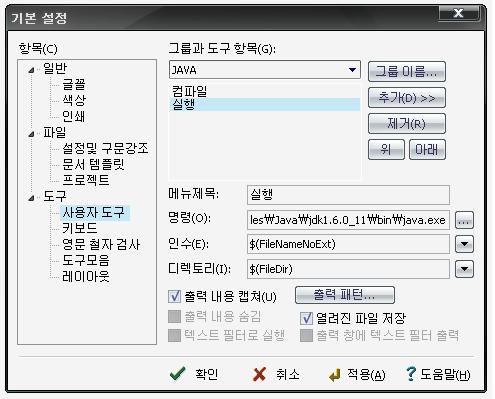495x399 pixels.
Task: Collapse the 도구 tree node
Action: click(x=31, y=198)
